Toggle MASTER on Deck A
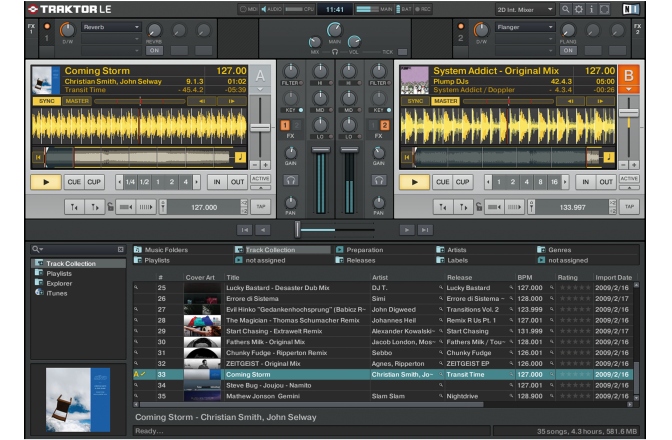672x440 pixels. [x=77, y=101]
